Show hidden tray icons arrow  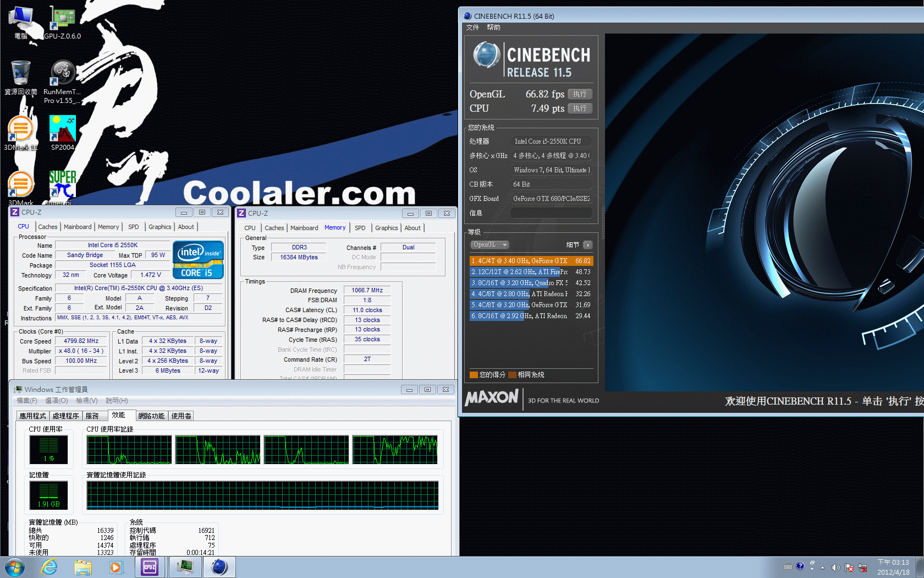pyautogui.click(x=823, y=567)
